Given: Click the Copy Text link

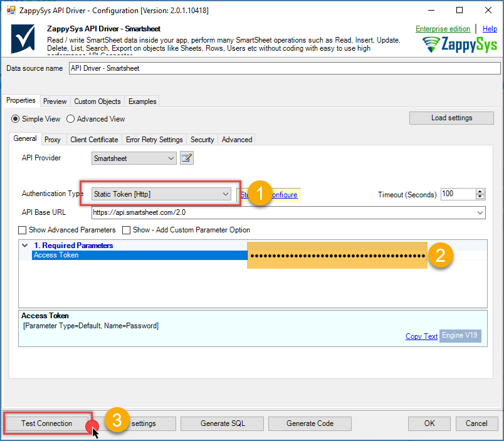Looking at the screenshot, I should [421, 336].
